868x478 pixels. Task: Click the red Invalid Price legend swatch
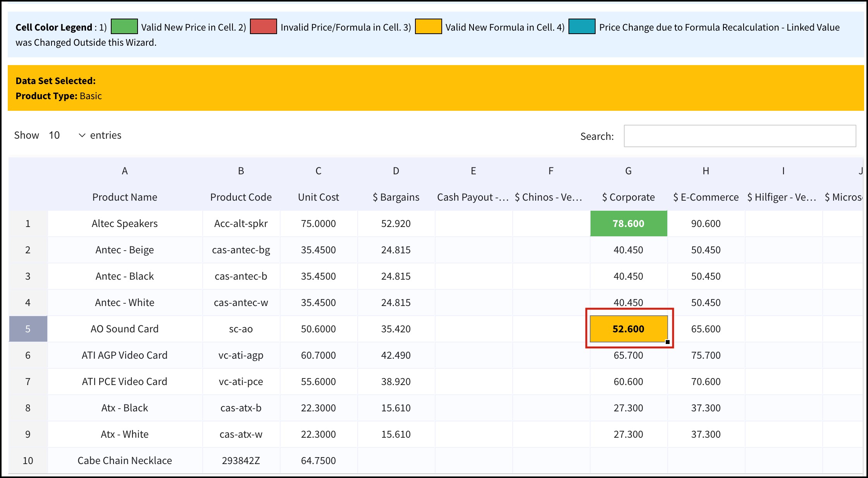(x=263, y=26)
